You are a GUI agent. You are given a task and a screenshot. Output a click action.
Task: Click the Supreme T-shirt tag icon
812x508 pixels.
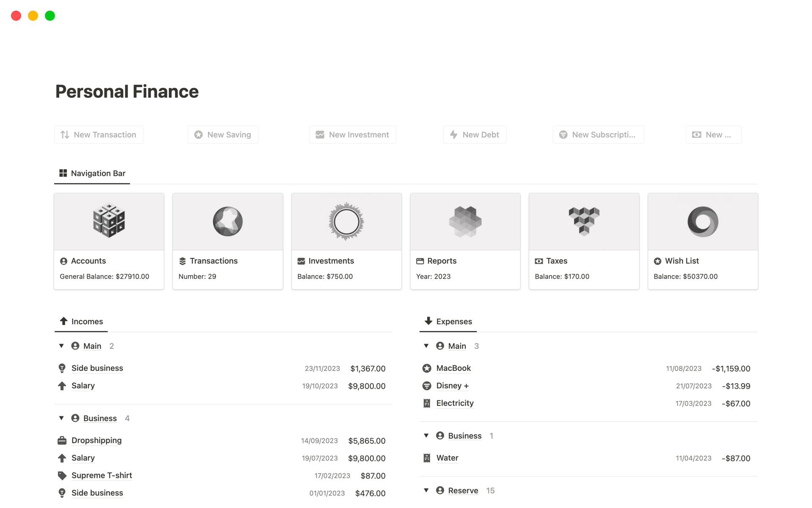[x=62, y=475]
